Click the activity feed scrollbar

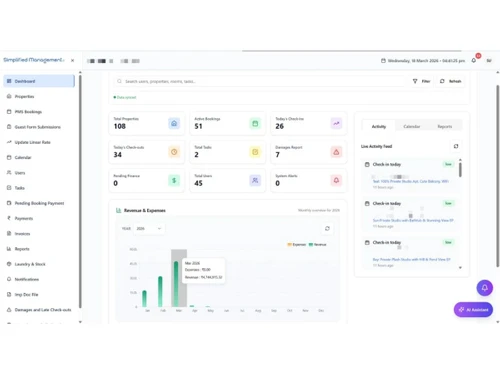(x=460, y=170)
